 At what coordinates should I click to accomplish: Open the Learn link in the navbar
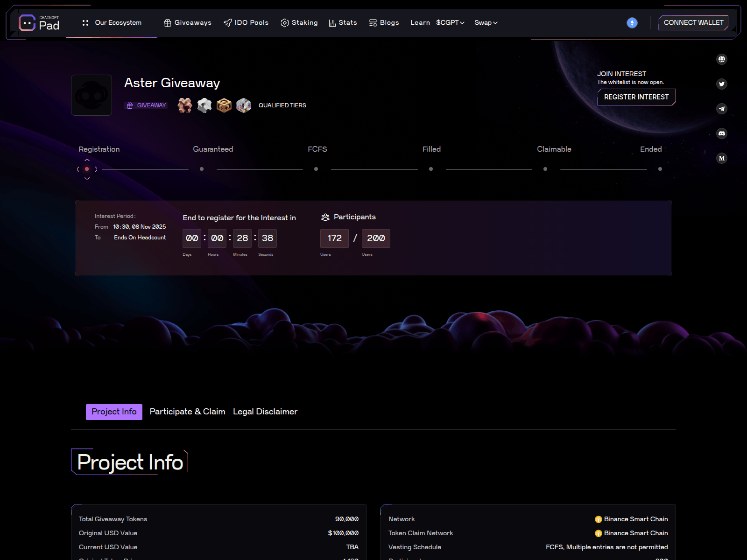click(420, 22)
